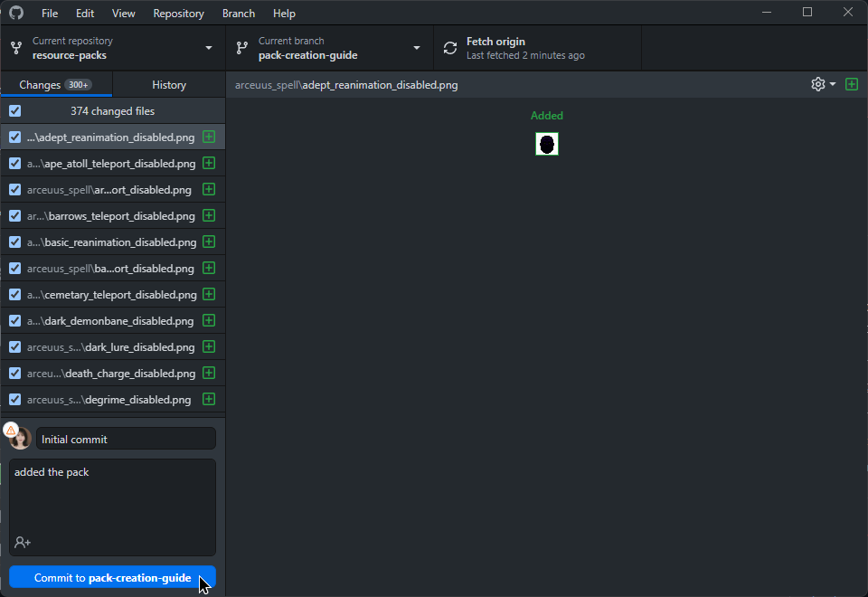Click Commit to pack-creation-guide button

pyautogui.click(x=112, y=578)
